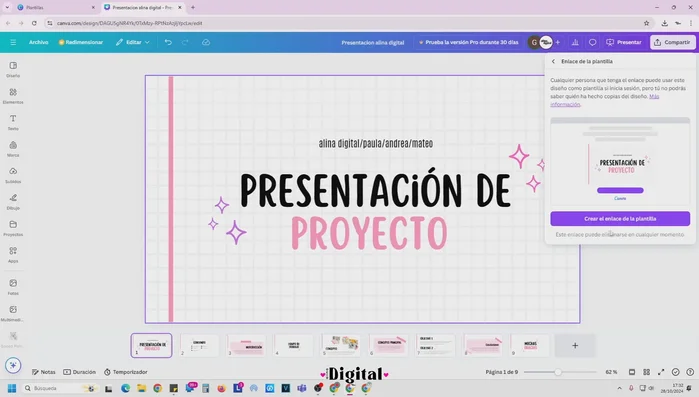
Task: Open the comments speech bubble
Action: click(592, 42)
